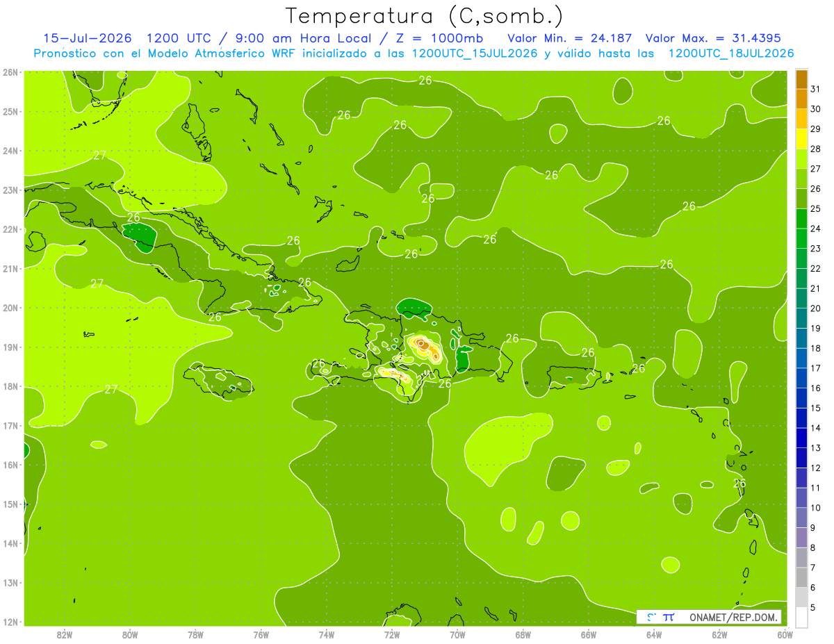Screen dimensions: 834x644
Task: Click the 1200UTC_15JUL2026 initialization timestamp
Action: coord(475,53)
